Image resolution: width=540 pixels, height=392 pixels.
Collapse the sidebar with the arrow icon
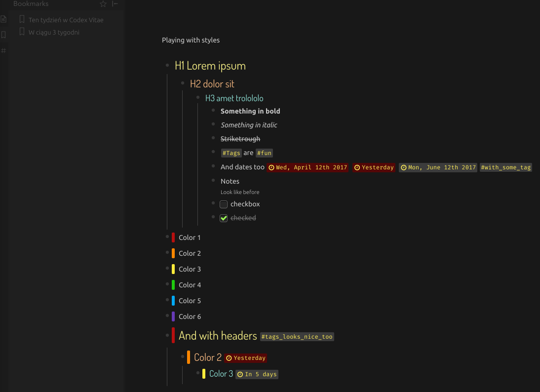click(115, 4)
